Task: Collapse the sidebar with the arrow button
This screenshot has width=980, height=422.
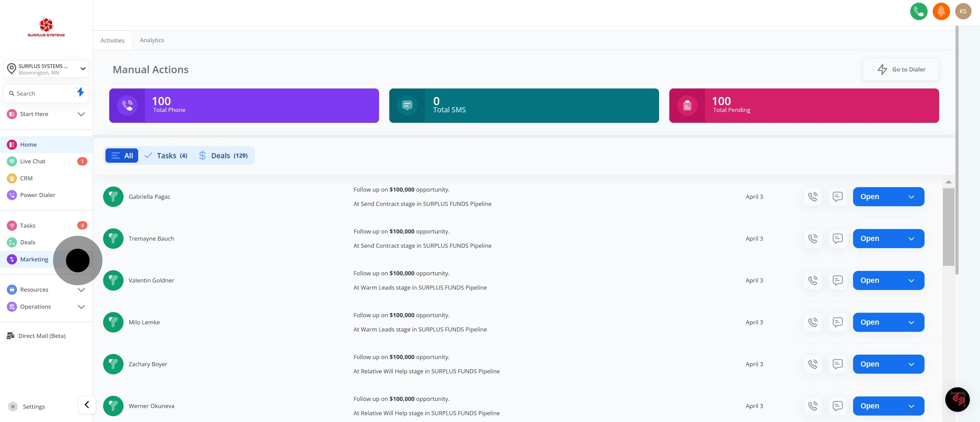Action: pyautogui.click(x=87, y=405)
